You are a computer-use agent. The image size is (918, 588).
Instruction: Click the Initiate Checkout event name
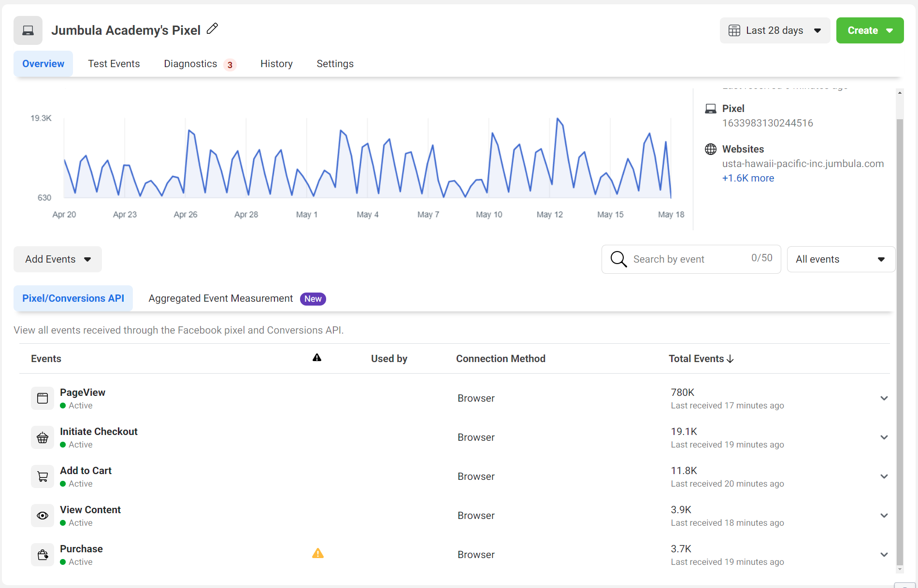[x=99, y=432]
